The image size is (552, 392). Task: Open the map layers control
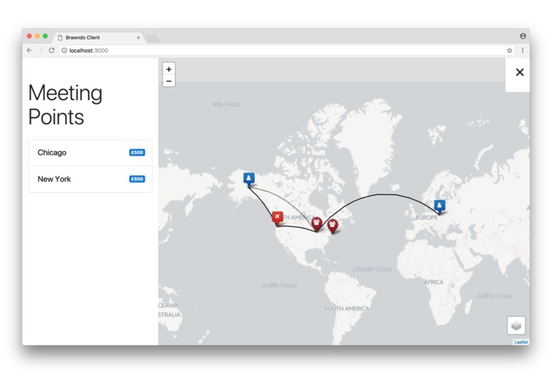click(x=516, y=325)
